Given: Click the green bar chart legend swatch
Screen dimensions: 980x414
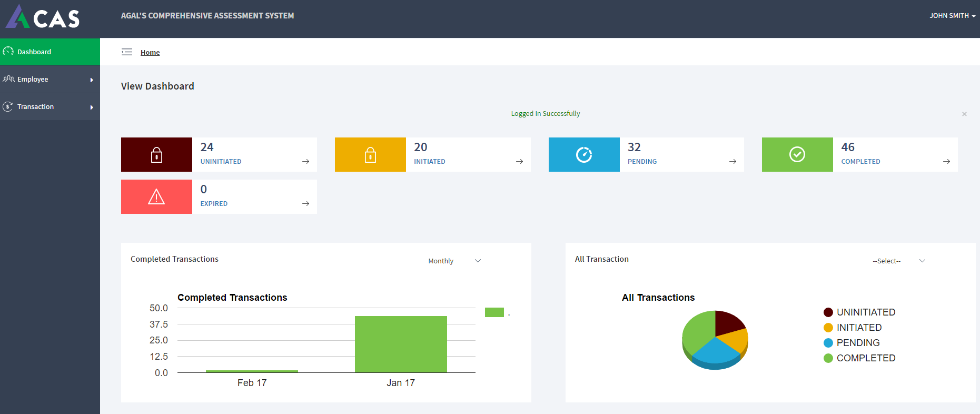Looking at the screenshot, I should (x=494, y=312).
